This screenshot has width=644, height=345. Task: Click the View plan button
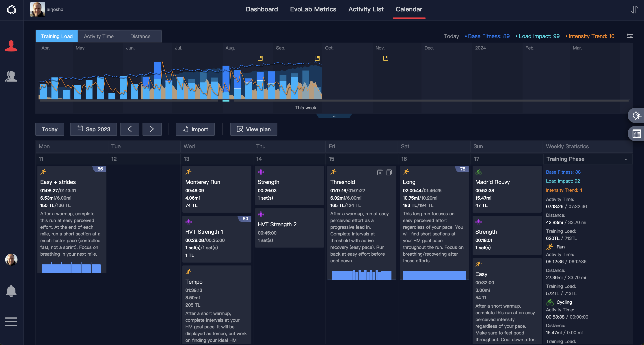click(x=253, y=129)
